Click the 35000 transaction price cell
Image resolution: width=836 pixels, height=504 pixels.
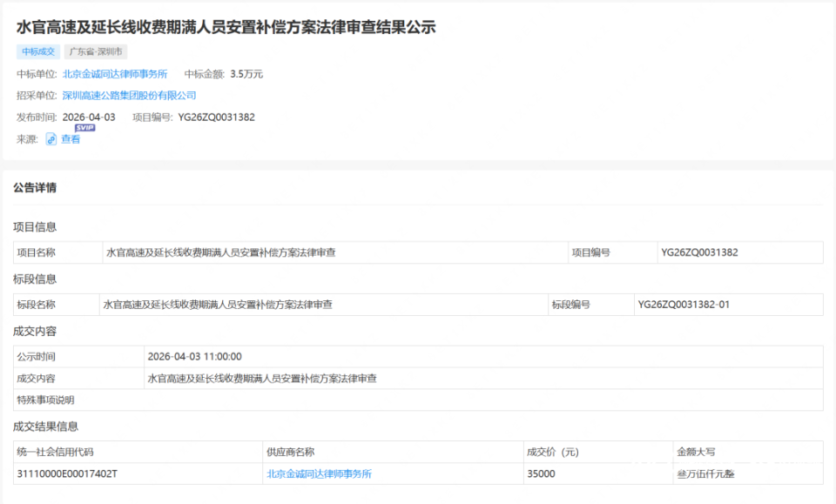click(597, 474)
